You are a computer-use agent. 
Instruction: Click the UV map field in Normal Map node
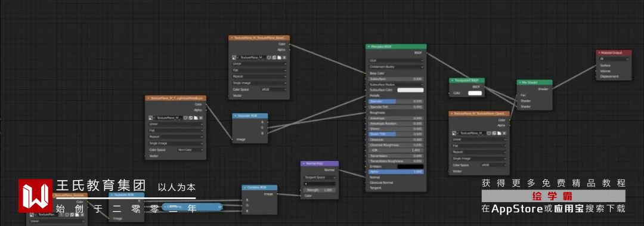[x=320, y=184]
